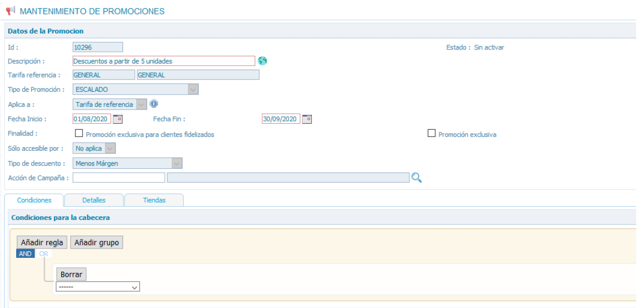The width and height of the screenshot is (644, 308).
Task: Switch to the Detalles tab
Action: pos(94,200)
